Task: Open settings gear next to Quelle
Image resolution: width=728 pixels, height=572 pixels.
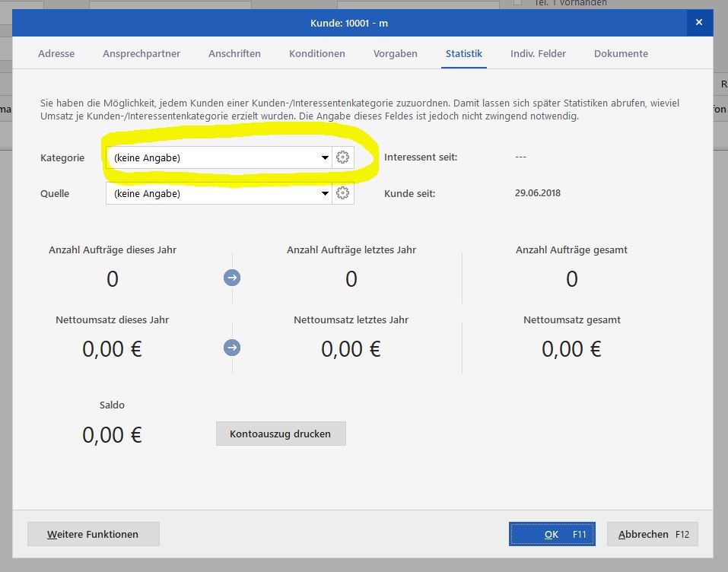Action: pos(342,193)
